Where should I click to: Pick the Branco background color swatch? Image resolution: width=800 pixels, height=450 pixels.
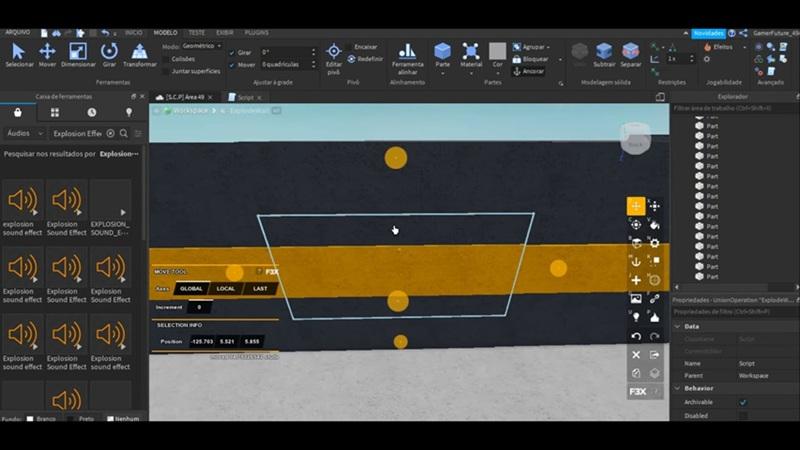30,419
